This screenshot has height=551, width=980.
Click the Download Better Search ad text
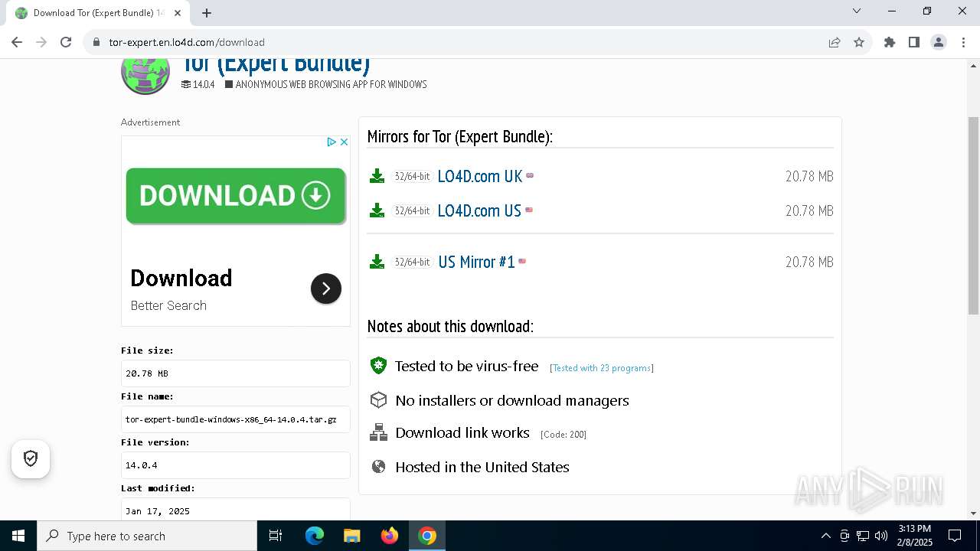point(181,290)
